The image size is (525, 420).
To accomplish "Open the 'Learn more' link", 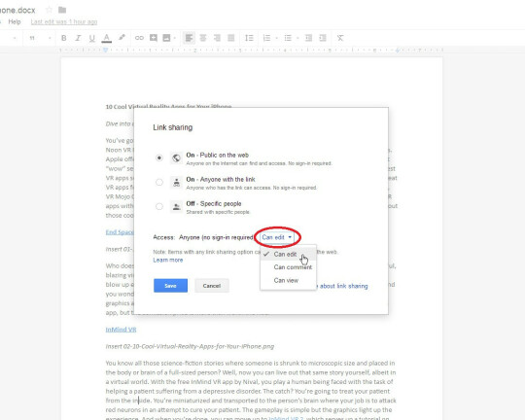I will (168, 261).
